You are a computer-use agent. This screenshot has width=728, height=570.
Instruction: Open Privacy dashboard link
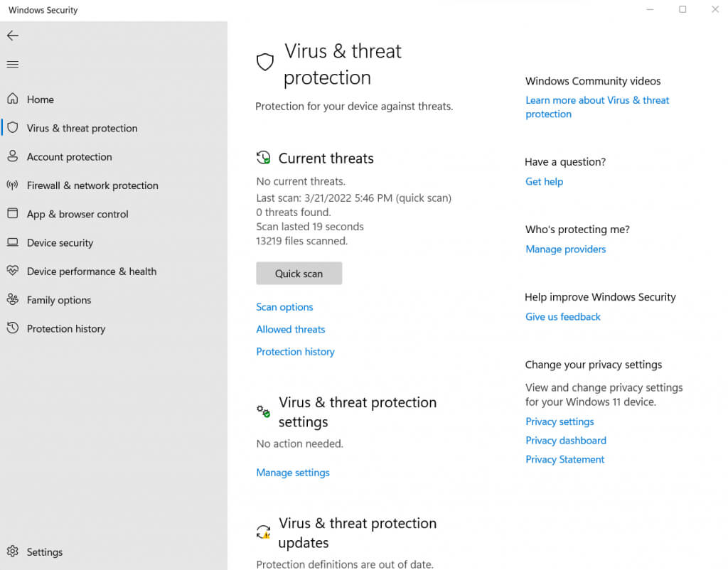click(x=565, y=441)
